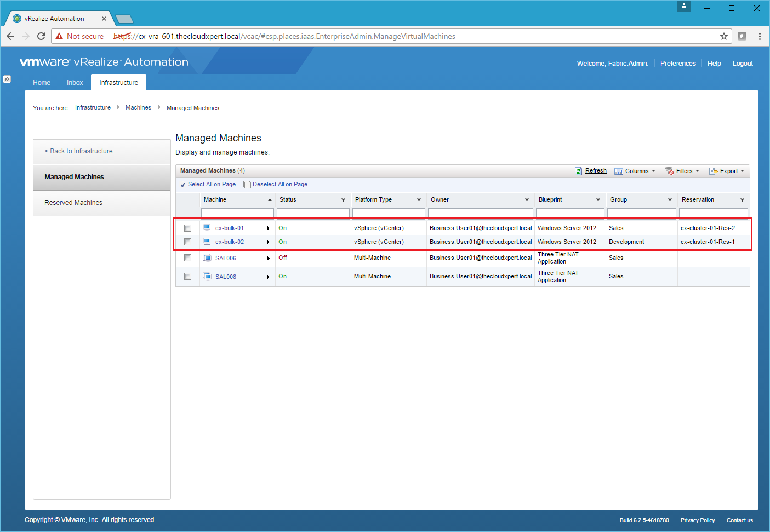Click the filter icon in Owner column
This screenshot has height=532, width=770.
(x=527, y=200)
